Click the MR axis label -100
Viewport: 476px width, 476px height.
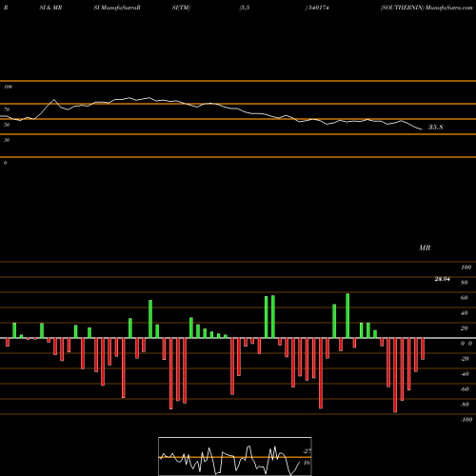tap(466, 420)
